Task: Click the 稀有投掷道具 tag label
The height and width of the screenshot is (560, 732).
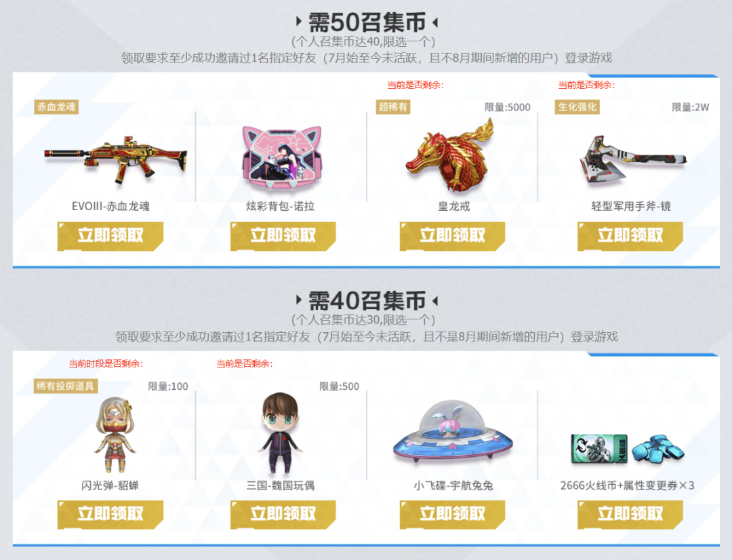Action: pyautogui.click(x=65, y=386)
